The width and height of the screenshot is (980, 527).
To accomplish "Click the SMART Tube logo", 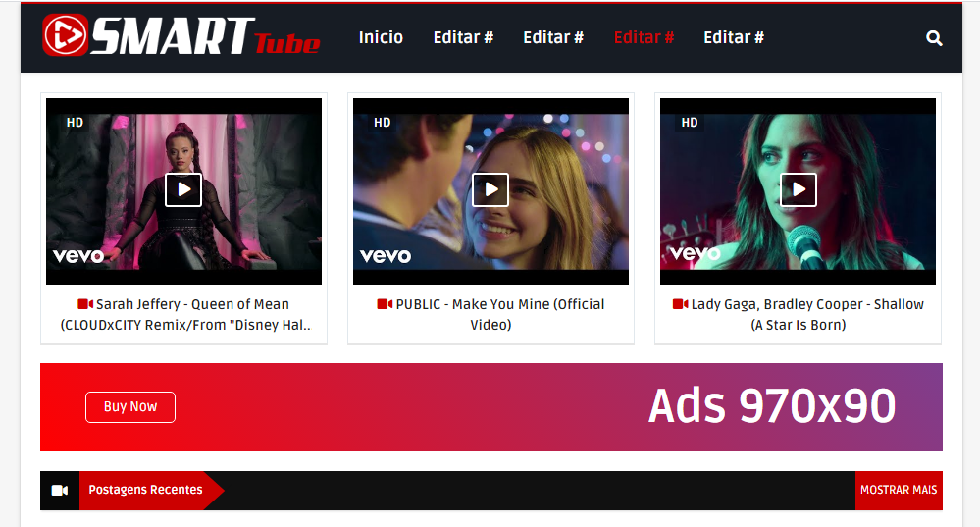I will click(x=181, y=35).
